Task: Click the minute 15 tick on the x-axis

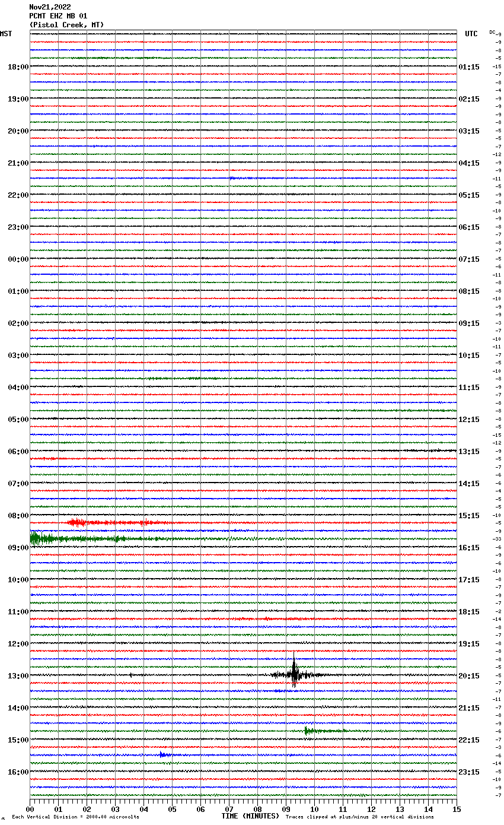Action: [x=457, y=809]
